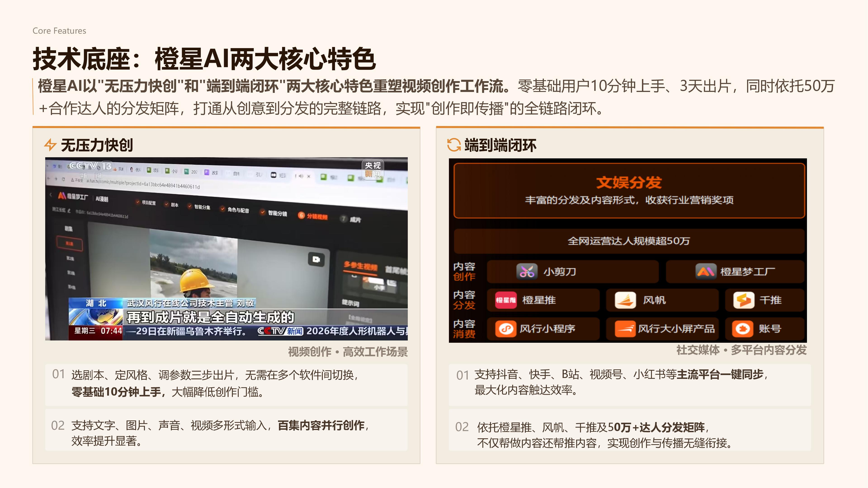Click the 小剪刀 scissors icon
The width and height of the screenshot is (868, 488).
[527, 271]
